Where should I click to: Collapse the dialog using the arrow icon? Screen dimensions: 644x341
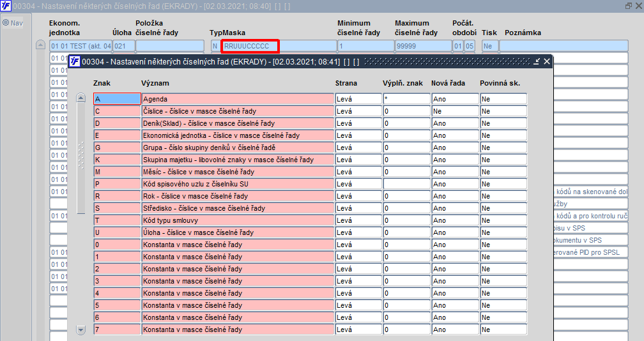pyautogui.click(x=537, y=61)
